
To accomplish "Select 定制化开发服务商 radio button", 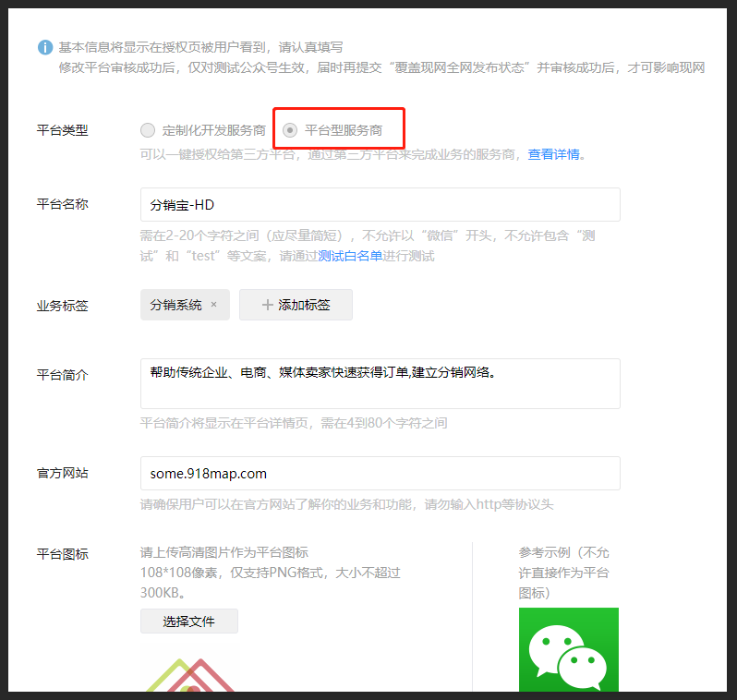I will tap(148, 130).
